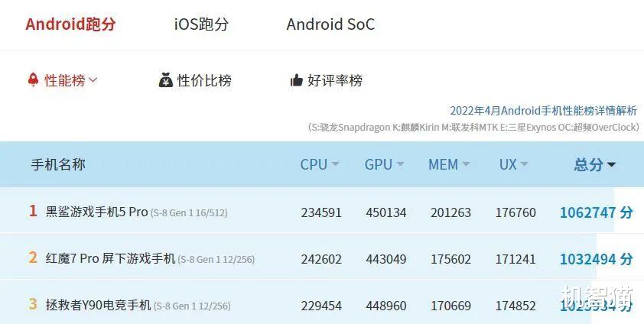Click MEM score 175602
644x324 pixels.
(451, 260)
